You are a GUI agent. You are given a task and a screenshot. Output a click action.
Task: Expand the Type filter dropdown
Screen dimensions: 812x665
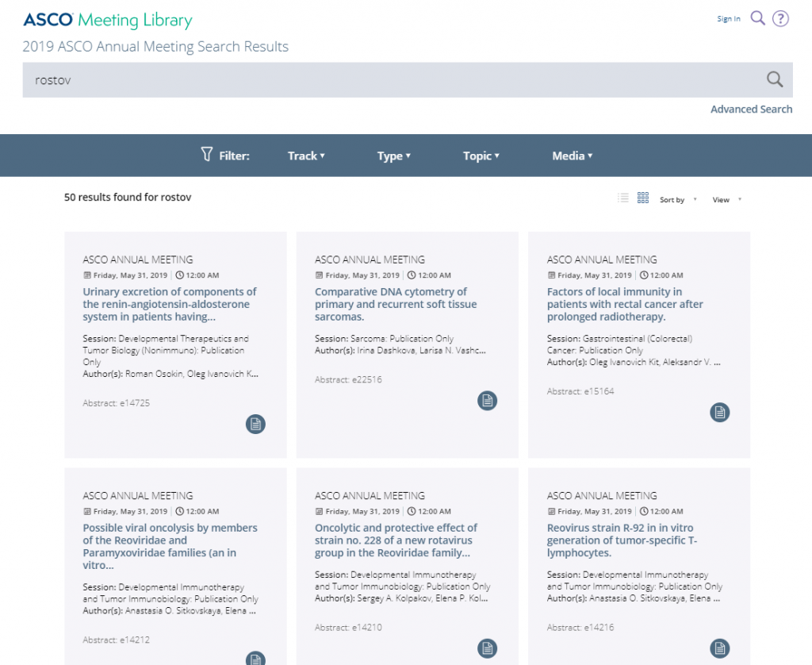click(x=393, y=156)
